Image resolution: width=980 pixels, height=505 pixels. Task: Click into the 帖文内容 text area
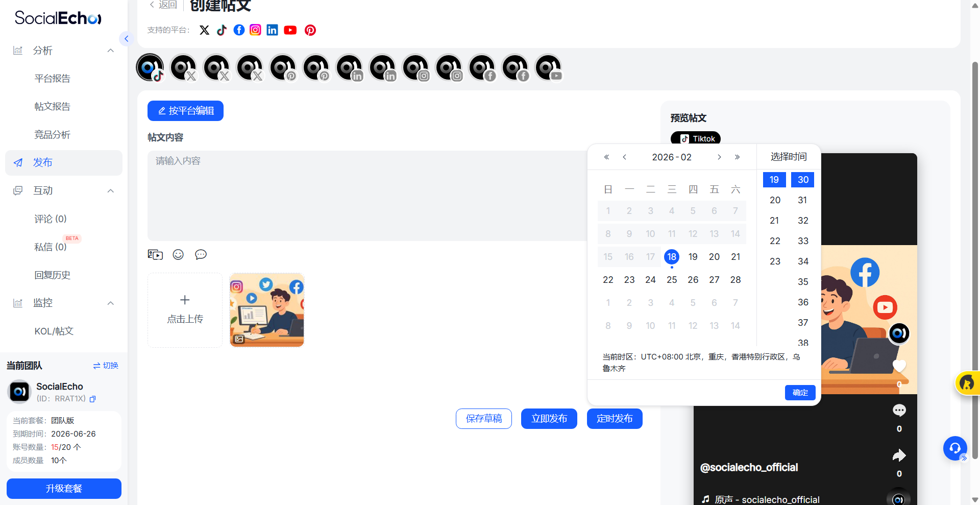(x=367, y=196)
